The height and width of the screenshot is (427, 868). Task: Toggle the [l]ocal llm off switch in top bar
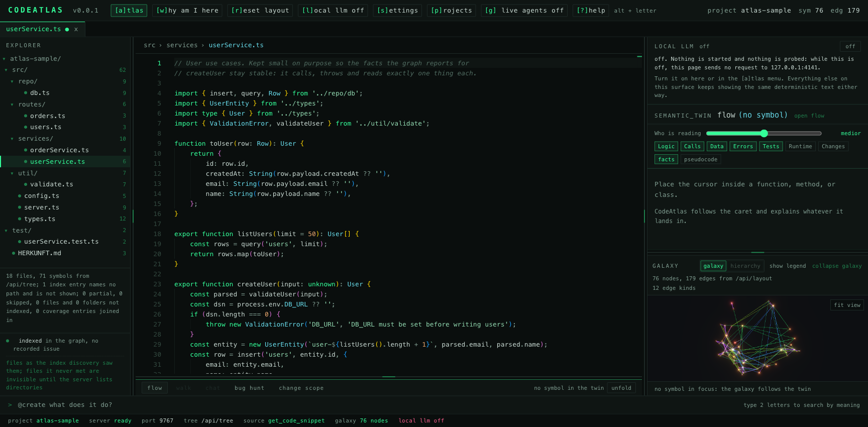click(333, 11)
